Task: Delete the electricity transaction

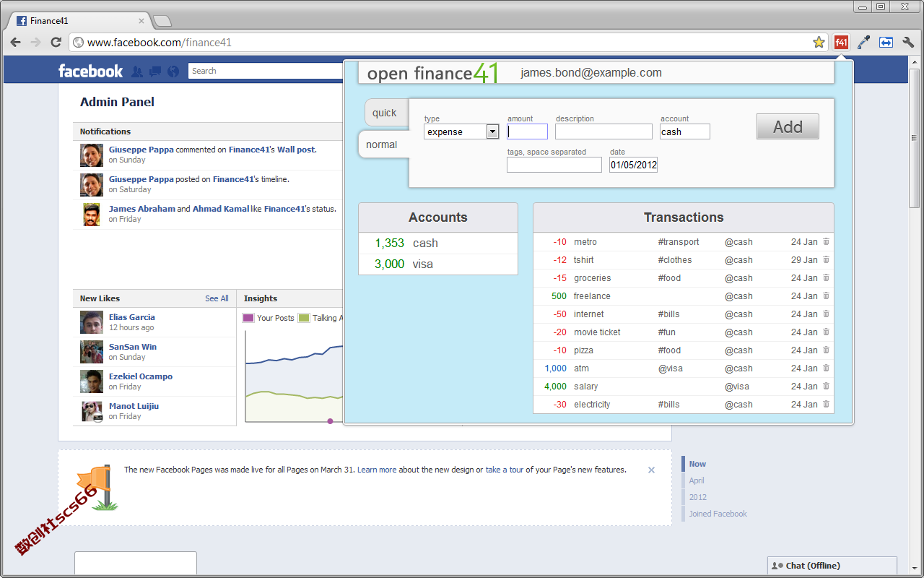Action: click(826, 405)
